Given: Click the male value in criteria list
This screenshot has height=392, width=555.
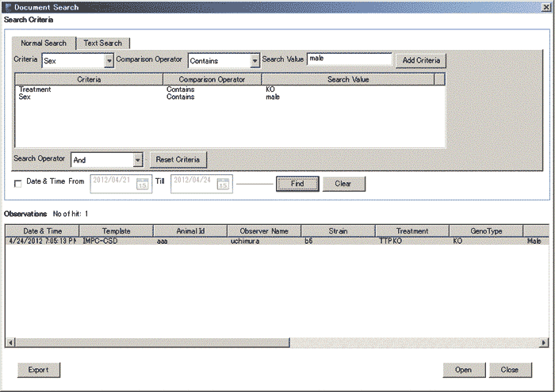Looking at the screenshot, I should [x=273, y=97].
